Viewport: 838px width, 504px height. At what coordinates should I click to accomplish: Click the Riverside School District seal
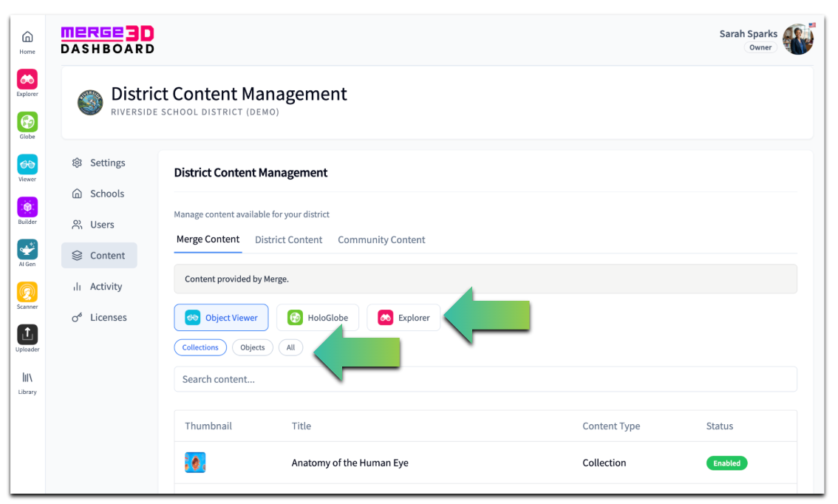point(90,102)
